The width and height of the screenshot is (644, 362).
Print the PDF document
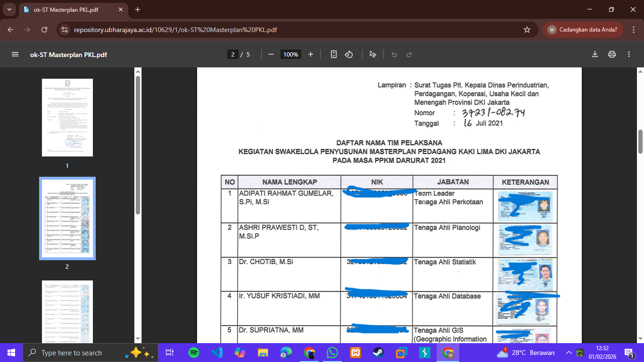(612, 54)
